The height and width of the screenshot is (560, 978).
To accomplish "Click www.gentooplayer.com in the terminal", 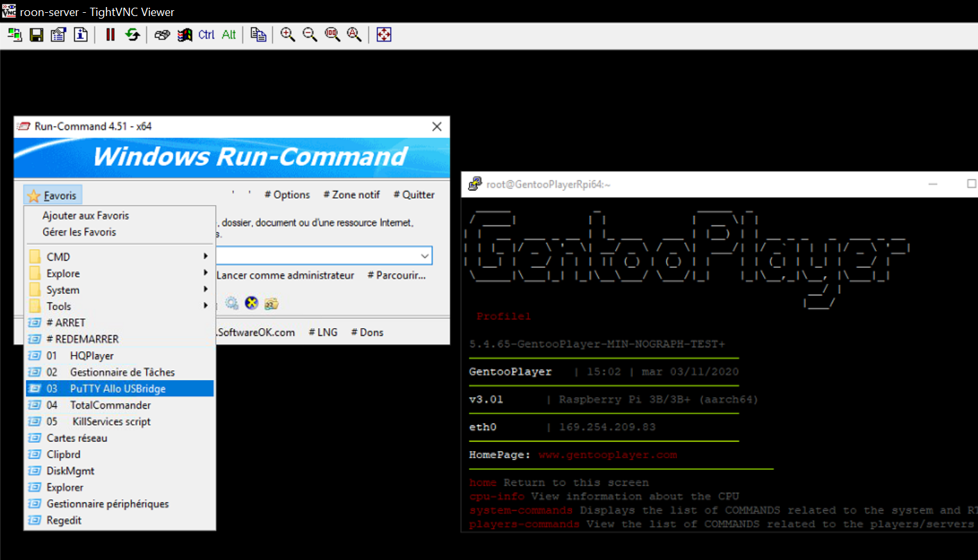I will tap(608, 455).
